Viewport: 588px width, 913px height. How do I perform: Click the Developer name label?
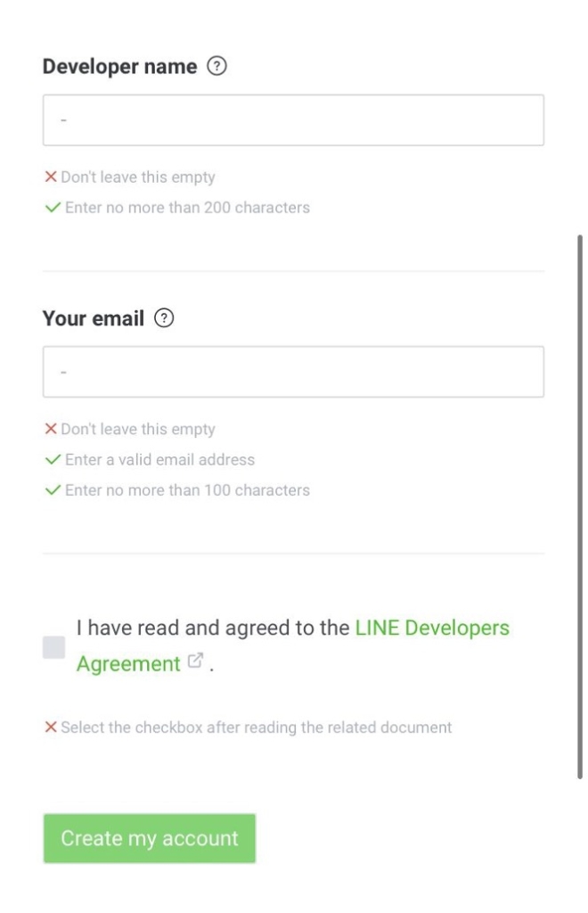[x=120, y=67]
